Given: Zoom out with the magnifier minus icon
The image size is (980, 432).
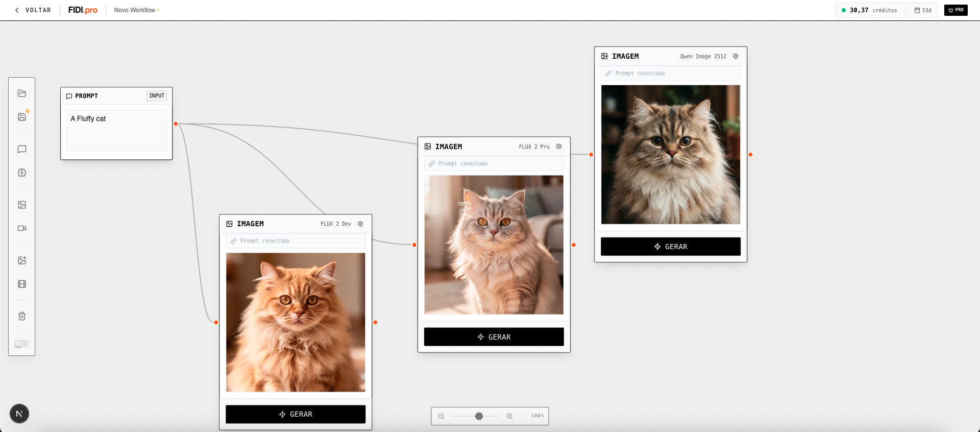Looking at the screenshot, I should tap(442, 416).
